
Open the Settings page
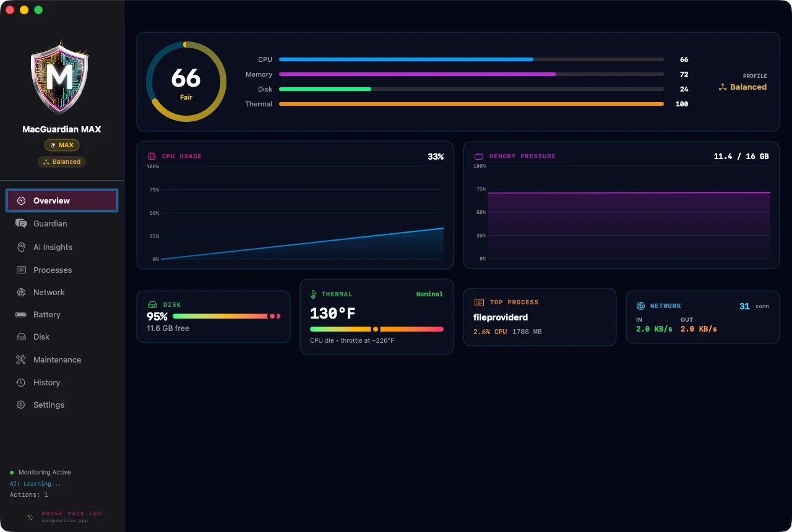tap(61, 405)
